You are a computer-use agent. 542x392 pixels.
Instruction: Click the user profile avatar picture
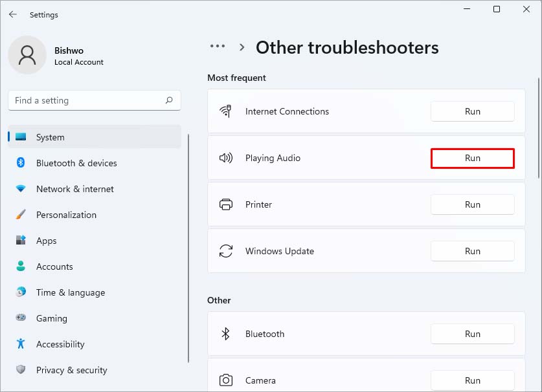[27, 55]
